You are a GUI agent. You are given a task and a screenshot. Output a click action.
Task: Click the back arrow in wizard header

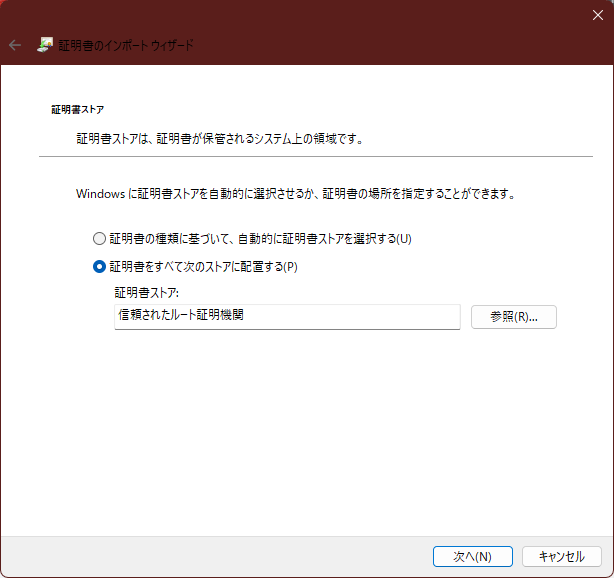coord(15,45)
